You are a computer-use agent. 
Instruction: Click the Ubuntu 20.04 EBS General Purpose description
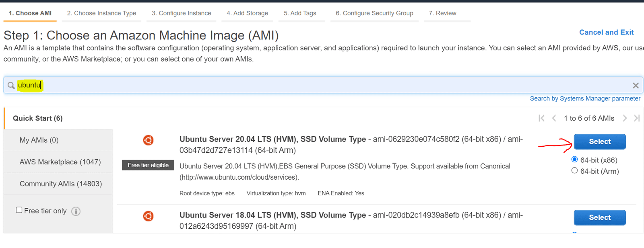pos(345,172)
